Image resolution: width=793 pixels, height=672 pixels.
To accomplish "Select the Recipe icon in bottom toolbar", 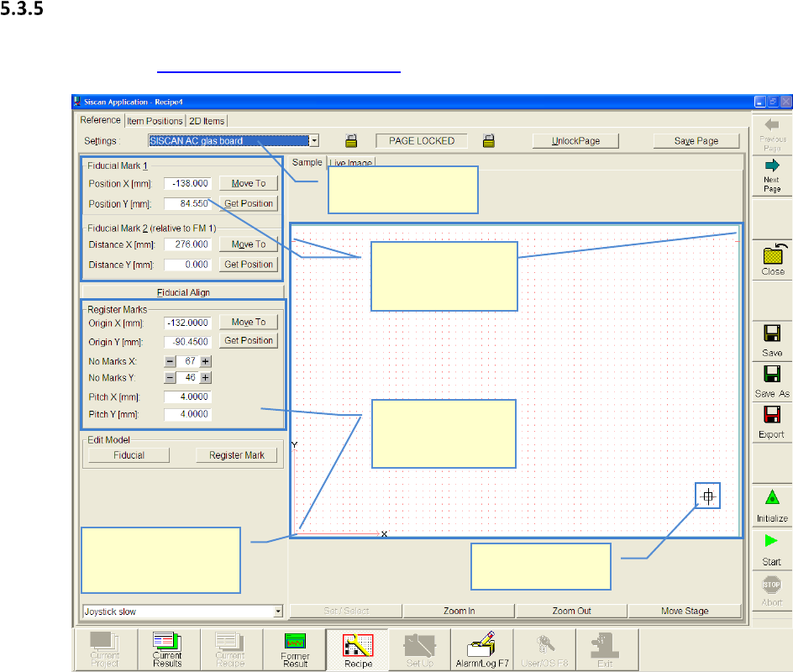I will click(358, 650).
